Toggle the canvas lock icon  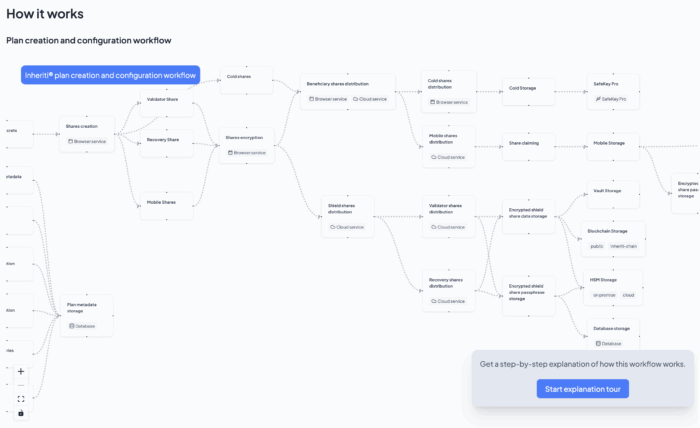[21, 413]
